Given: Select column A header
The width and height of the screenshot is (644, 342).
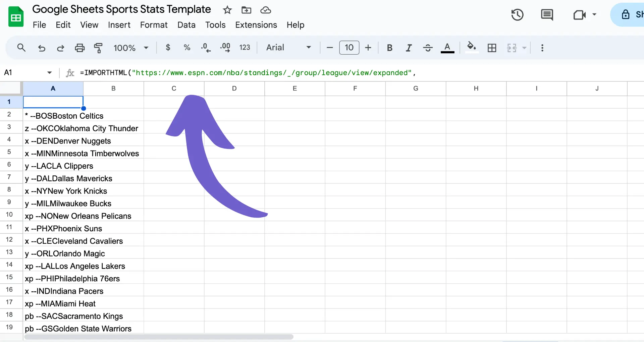Looking at the screenshot, I should [53, 89].
